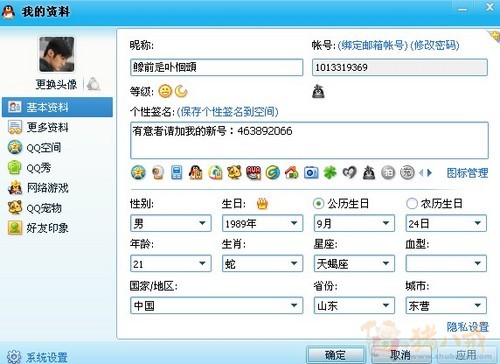500x364 pixels.
Task: Open the 性别 dropdown showing 男
Action: (x=171, y=223)
